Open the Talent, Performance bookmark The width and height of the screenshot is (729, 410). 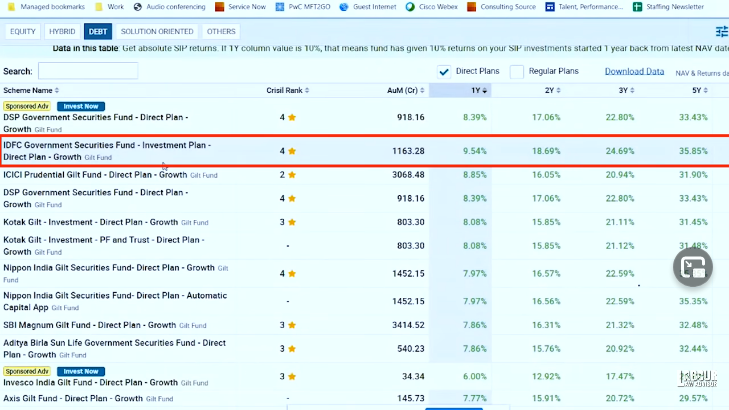point(584,7)
